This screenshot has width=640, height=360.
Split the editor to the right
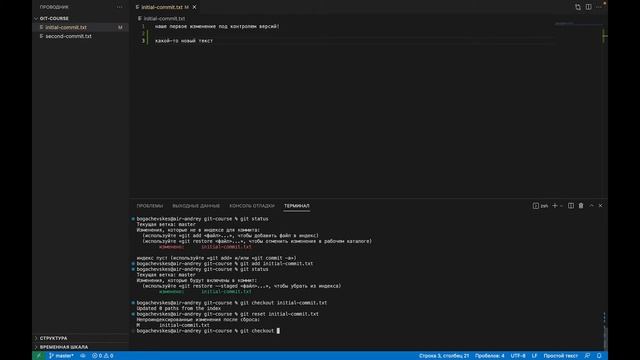point(589,7)
